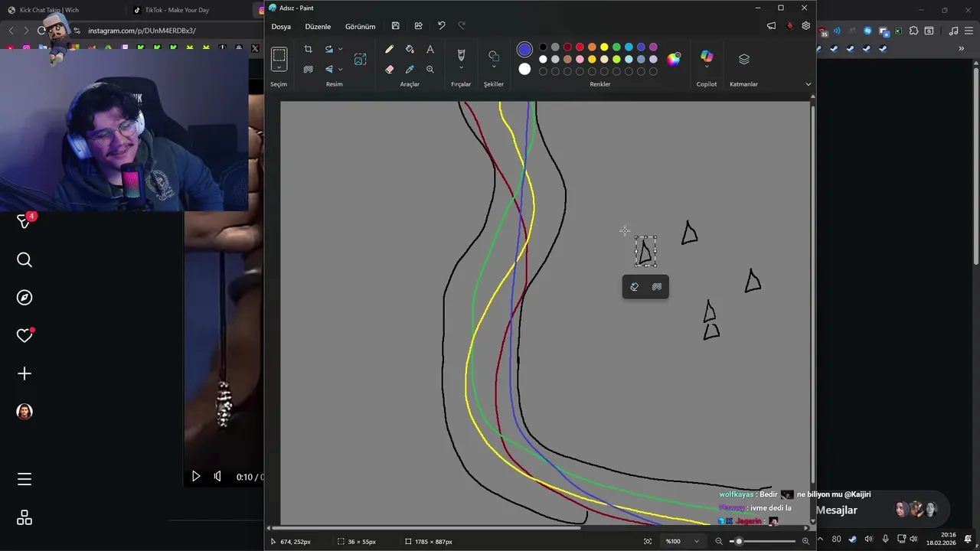Open Instagram hamburger menu icon
Viewport: 980px width, 551px height.
pos(24,479)
